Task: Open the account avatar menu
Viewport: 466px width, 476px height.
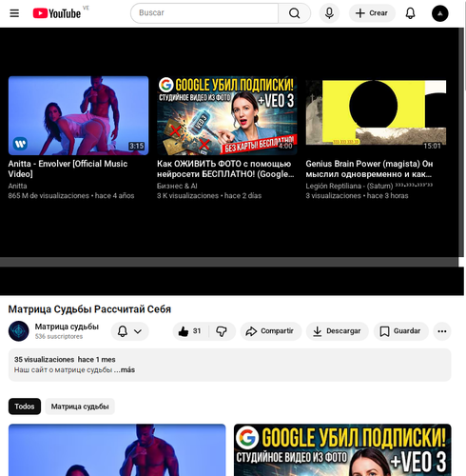Action: [x=439, y=13]
